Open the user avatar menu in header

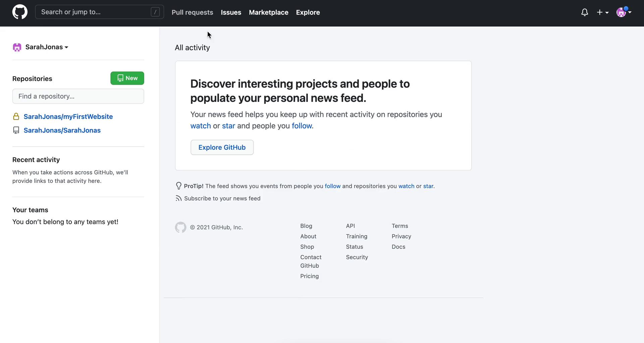coord(624,12)
